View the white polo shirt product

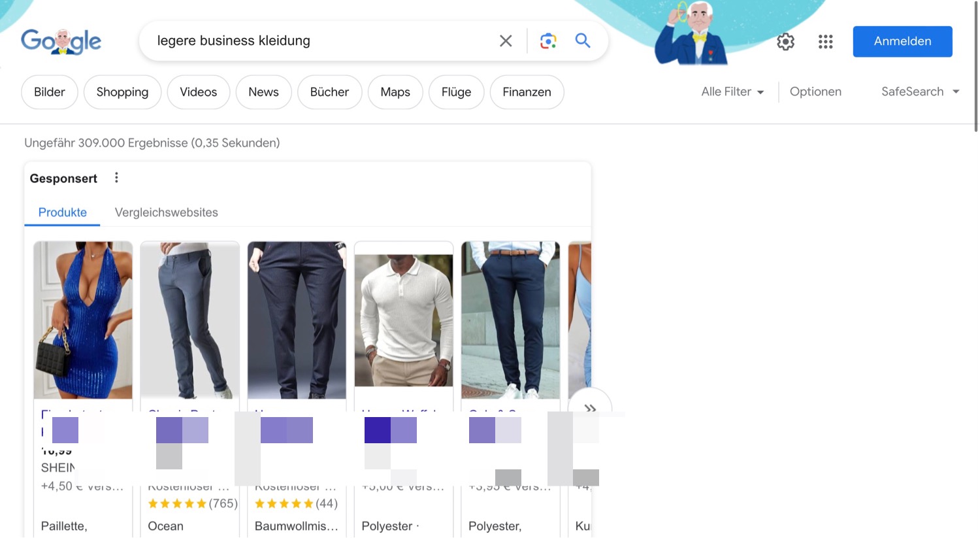coord(404,320)
